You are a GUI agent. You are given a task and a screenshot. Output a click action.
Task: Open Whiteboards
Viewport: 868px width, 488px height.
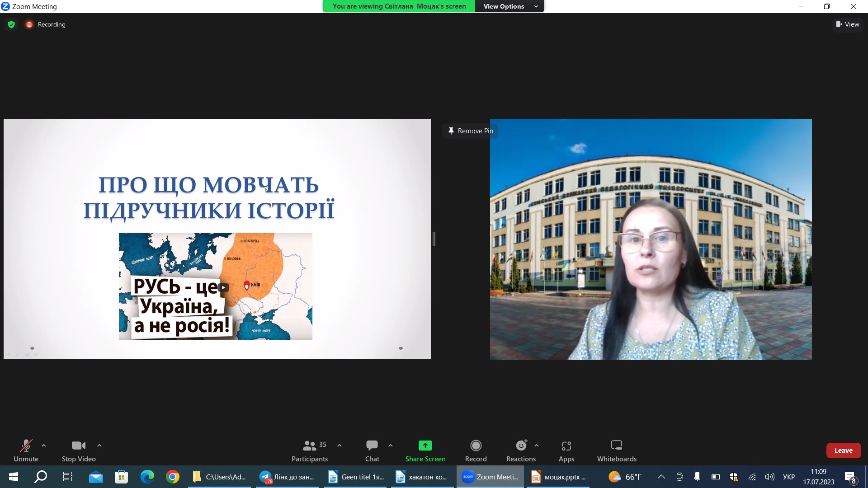[x=616, y=450]
